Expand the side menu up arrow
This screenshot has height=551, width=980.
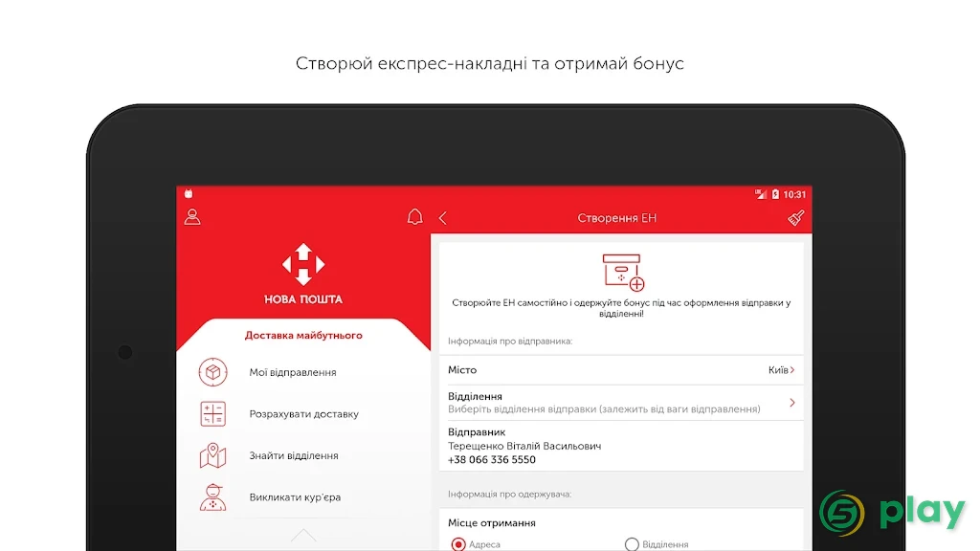(x=303, y=536)
